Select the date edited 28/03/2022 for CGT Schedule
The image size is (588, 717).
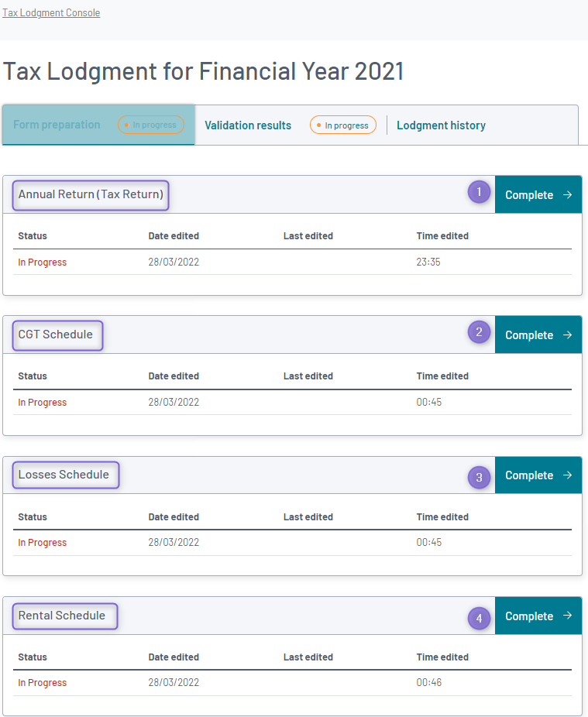pyautogui.click(x=174, y=402)
